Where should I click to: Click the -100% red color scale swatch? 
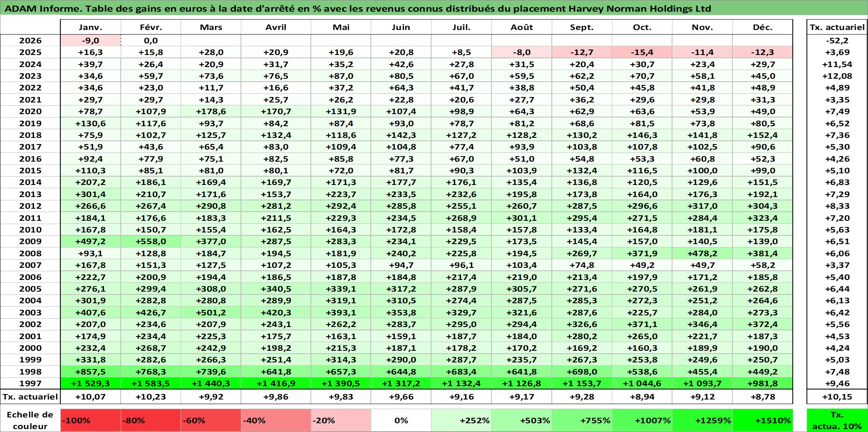90,420
